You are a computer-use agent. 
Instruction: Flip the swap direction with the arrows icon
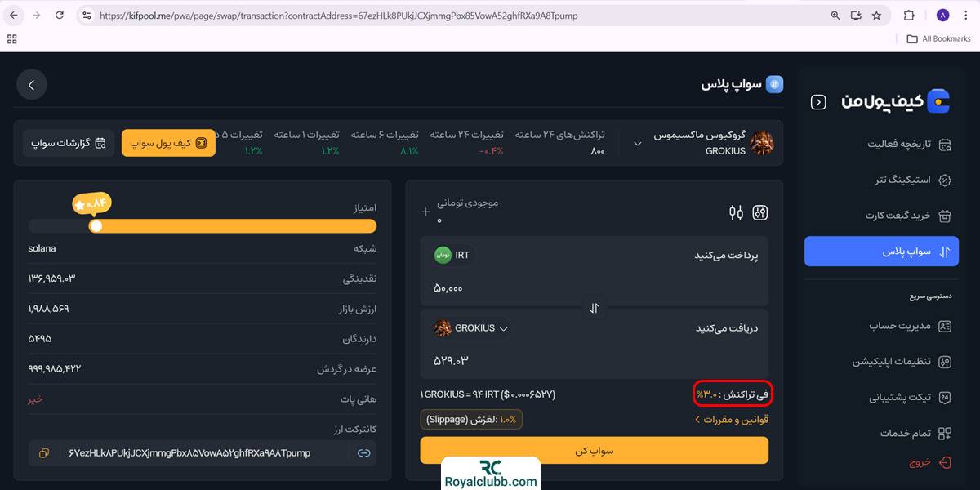[x=595, y=308]
